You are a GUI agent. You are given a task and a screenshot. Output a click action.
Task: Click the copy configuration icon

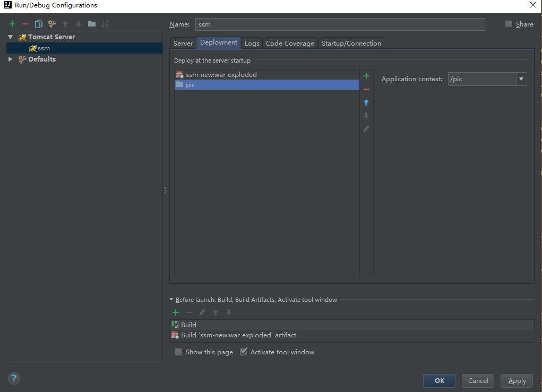click(39, 24)
